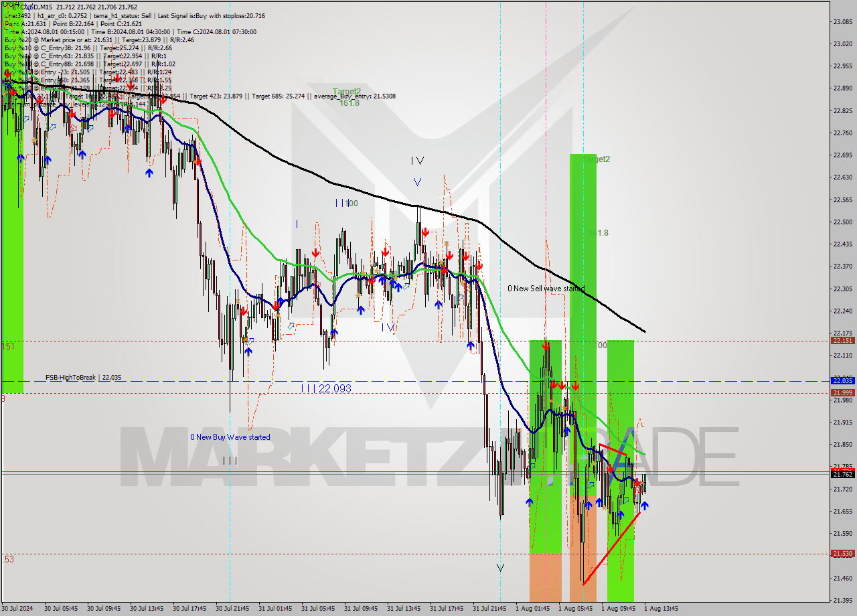Viewport: 857px width, 616px height.
Task: Click '30 Jul 21:45' on time axis
Action: (232, 609)
